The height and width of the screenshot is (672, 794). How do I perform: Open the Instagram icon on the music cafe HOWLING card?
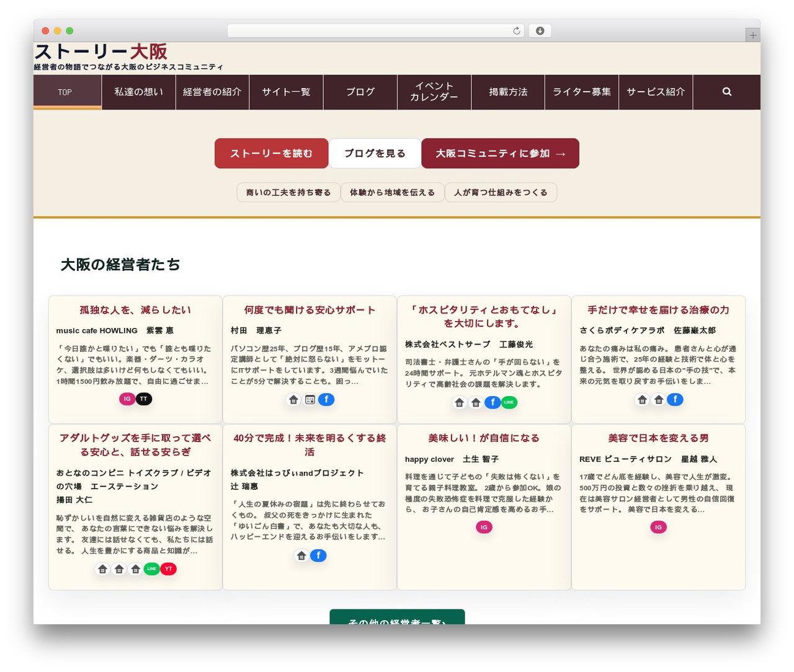pos(127,399)
